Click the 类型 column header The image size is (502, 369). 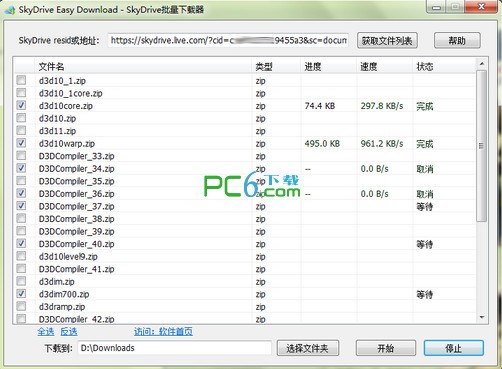click(276, 67)
